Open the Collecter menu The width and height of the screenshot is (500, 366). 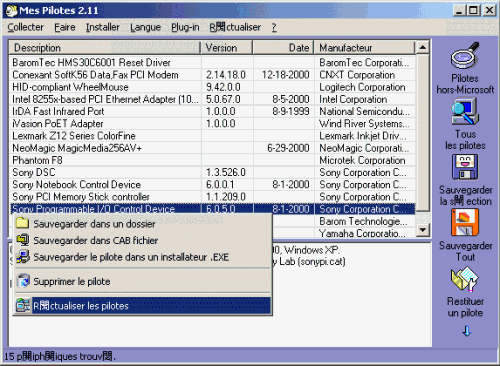(x=26, y=27)
